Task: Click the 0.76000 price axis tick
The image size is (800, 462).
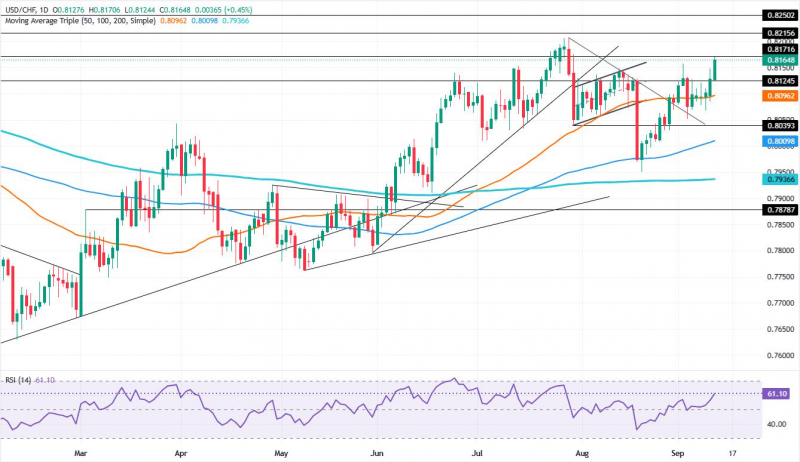Action: 781,355
